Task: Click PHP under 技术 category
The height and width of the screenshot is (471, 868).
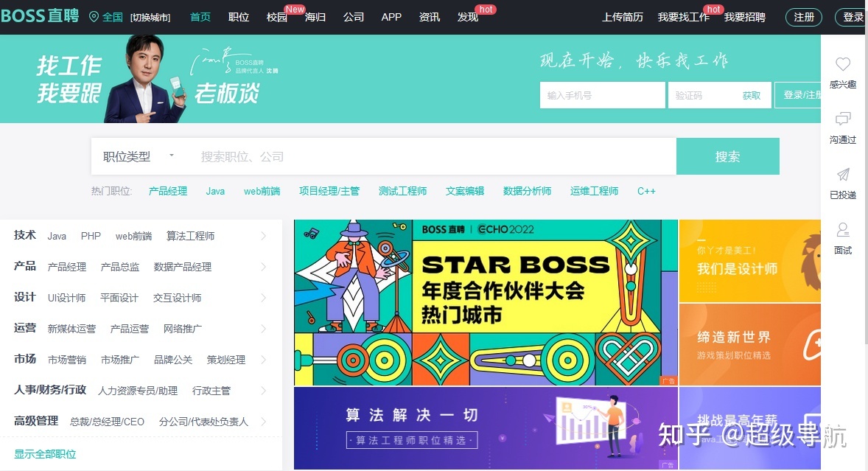Action: [91, 236]
